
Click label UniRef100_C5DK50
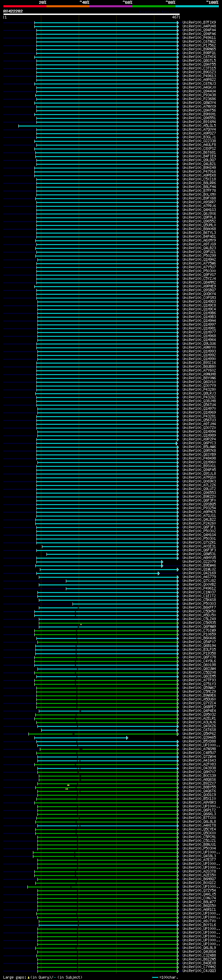[x=199, y=611]
